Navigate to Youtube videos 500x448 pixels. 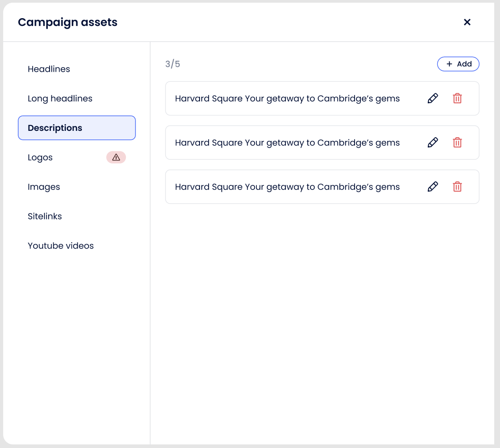pyautogui.click(x=61, y=246)
